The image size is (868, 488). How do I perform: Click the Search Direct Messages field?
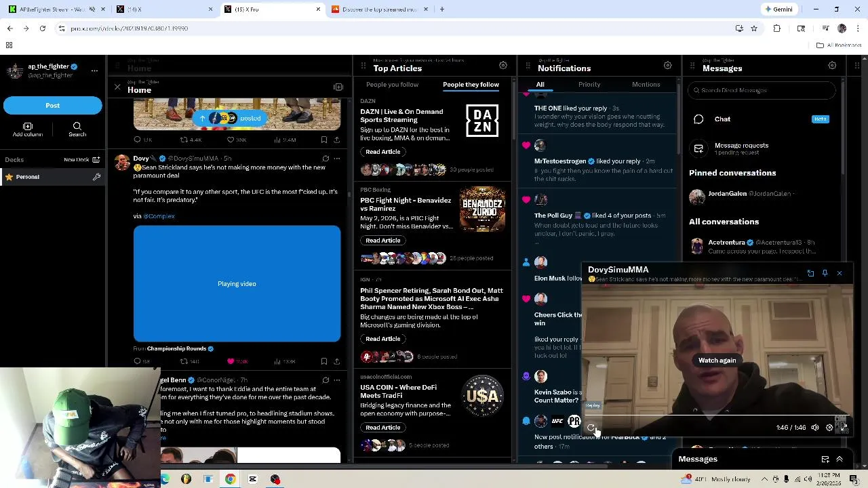(x=762, y=90)
